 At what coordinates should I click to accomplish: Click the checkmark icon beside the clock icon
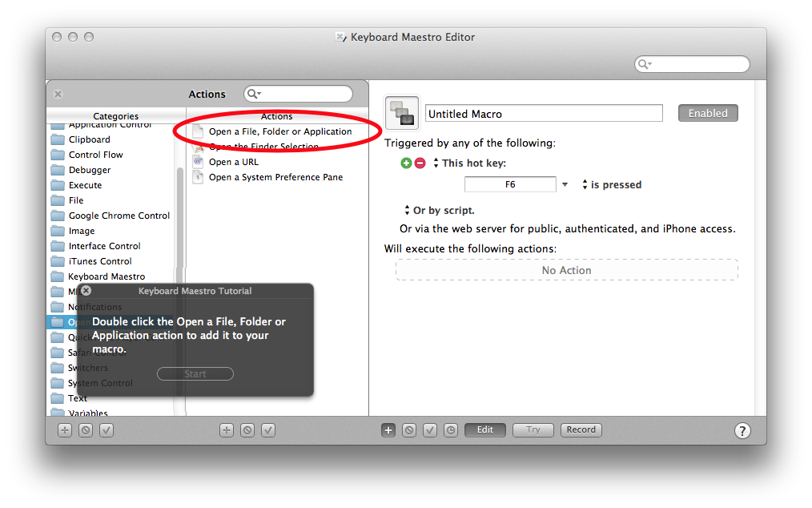tap(430, 430)
